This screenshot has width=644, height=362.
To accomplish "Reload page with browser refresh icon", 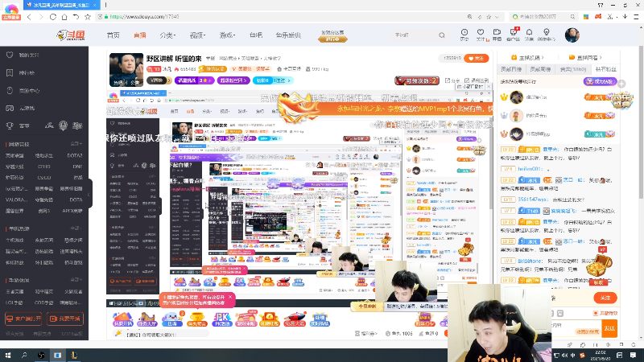I will pyautogui.click(x=53, y=17).
